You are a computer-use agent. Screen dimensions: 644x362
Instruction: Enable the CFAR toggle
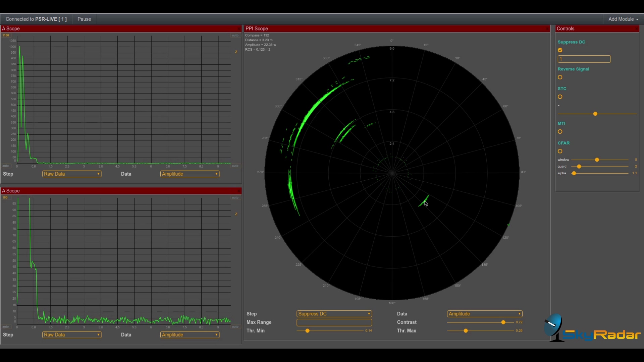point(560,151)
